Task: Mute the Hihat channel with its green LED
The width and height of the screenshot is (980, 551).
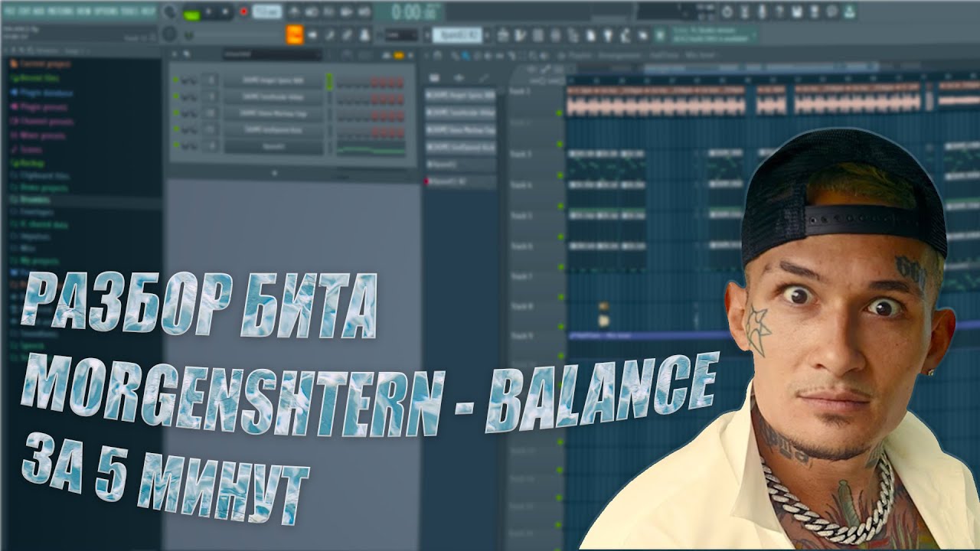Action: pos(175,96)
